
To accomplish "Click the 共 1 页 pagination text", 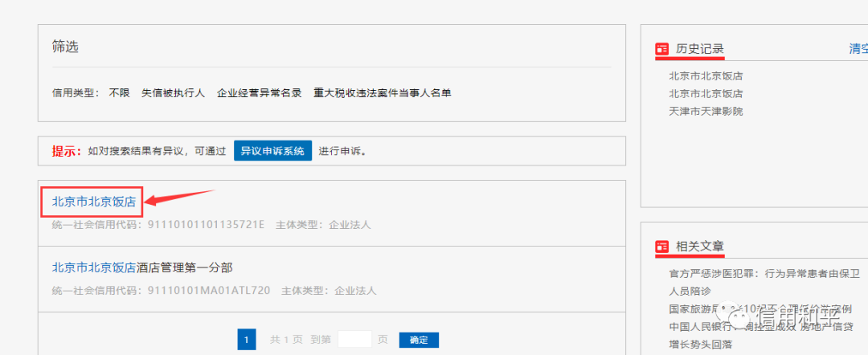I will coord(286,340).
